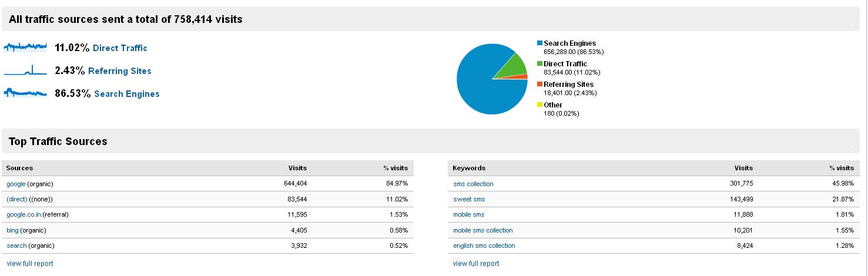
Task: Select the english sms collection keyword
Action: click(484, 245)
